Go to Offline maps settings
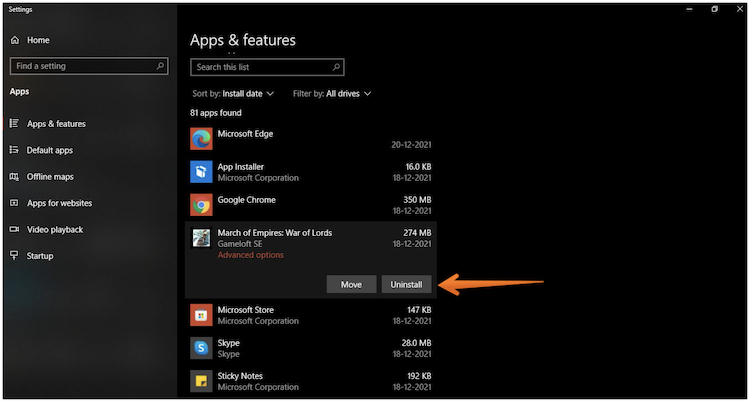The width and height of the screenshot is (750, 402). click(x=50, y=177)
